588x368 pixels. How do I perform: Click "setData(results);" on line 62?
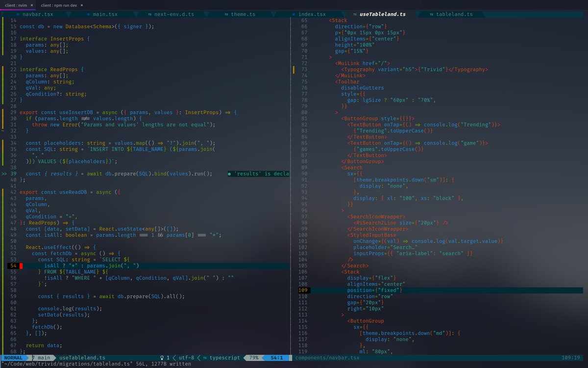64,315
